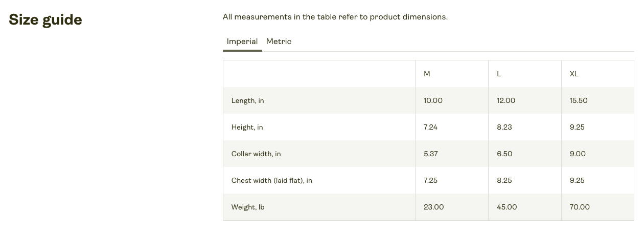Select the Imperial tab
Screen dimensions: 644x232
pyautogui.click(x=242, y=41)
